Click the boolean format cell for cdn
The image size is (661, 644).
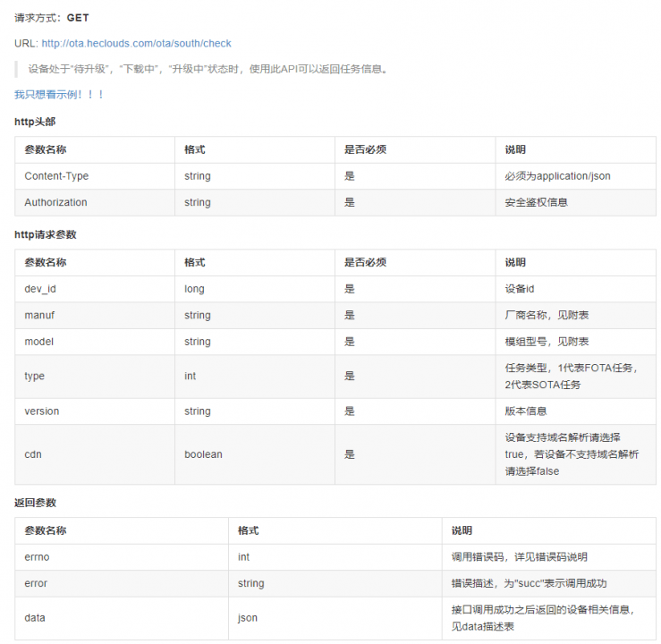point(255,454)
